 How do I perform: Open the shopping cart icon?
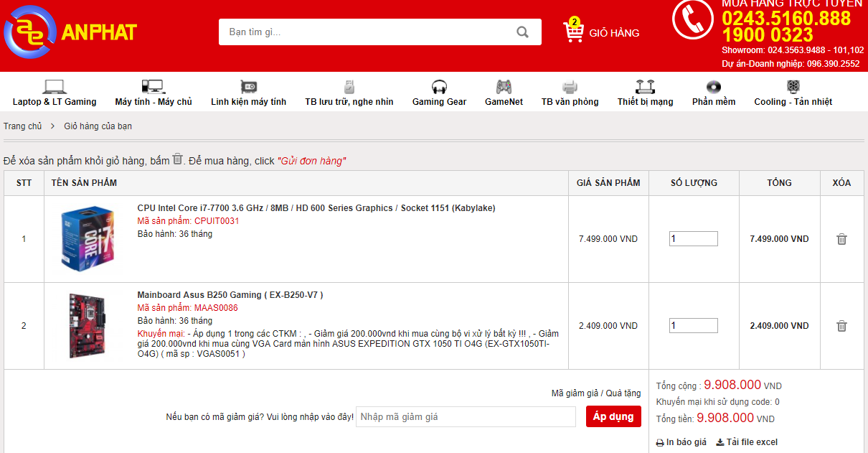click(573, 32)
